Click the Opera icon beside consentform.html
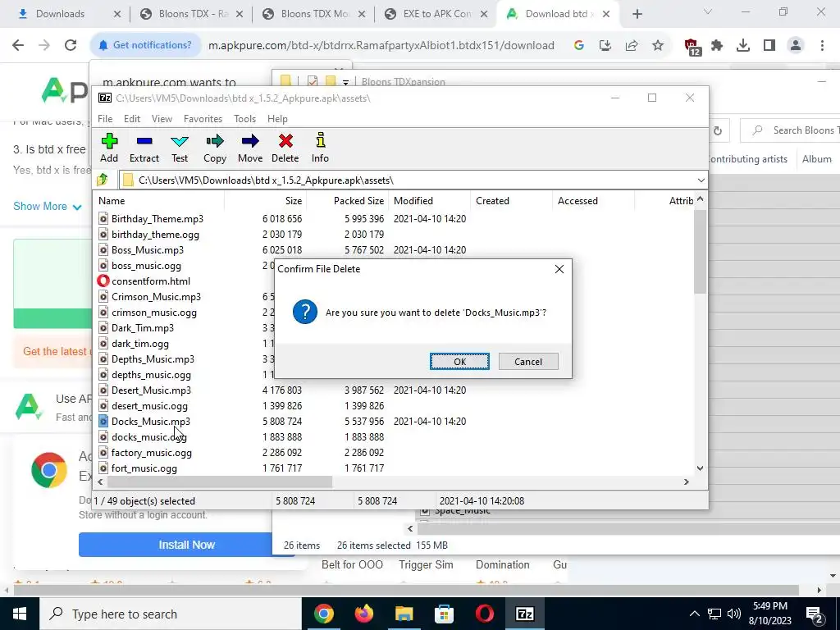 (103, 281)
